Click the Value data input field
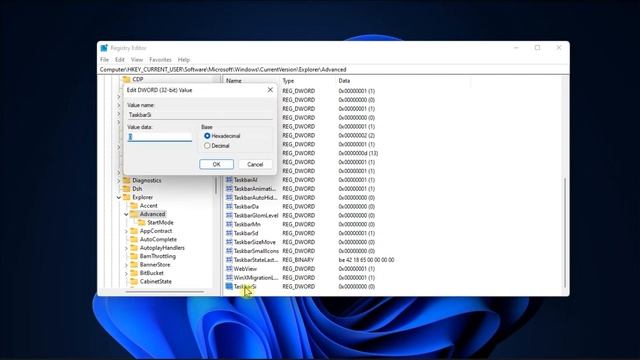Viewport: 640px width, 360px height. click(160, 137)
